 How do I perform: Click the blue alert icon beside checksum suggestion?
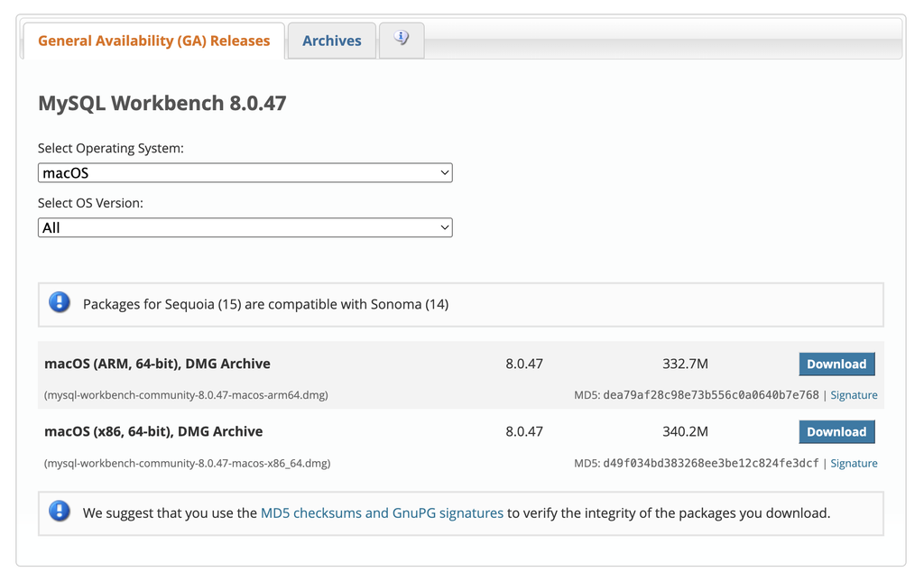[60, 511]
